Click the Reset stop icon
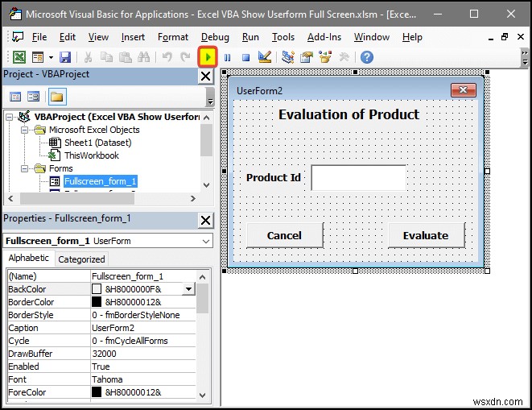The width and height of the screenshot is (532, 410). tap(245, 57)
